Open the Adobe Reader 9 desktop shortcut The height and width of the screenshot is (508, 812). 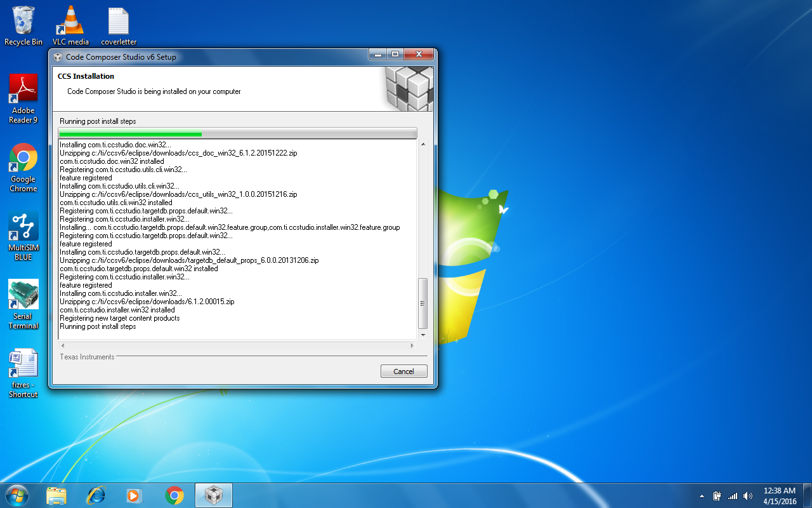(x=23, y=98)
